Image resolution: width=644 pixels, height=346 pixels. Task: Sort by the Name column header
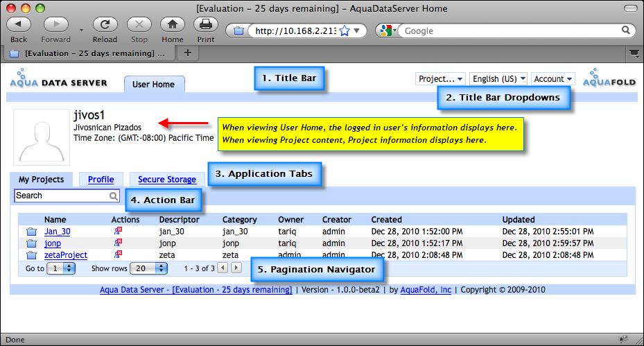pyautogui.click(x=55, y=219)
